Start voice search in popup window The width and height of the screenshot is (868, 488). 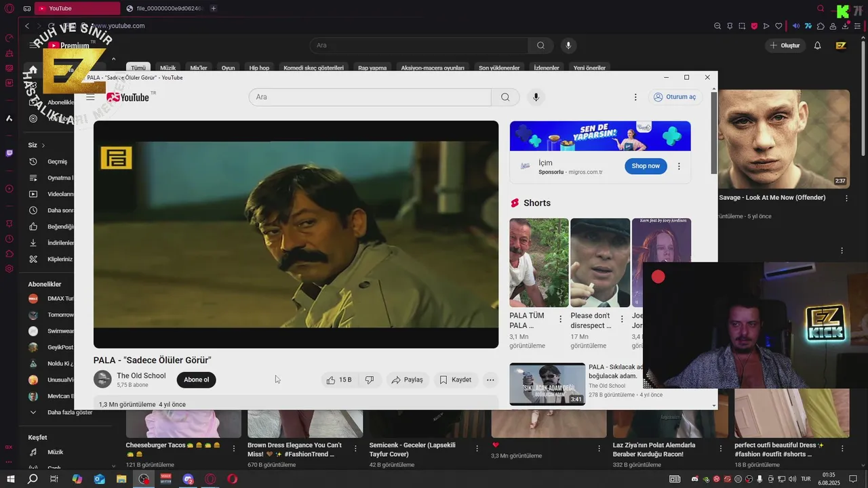(536, 97)
